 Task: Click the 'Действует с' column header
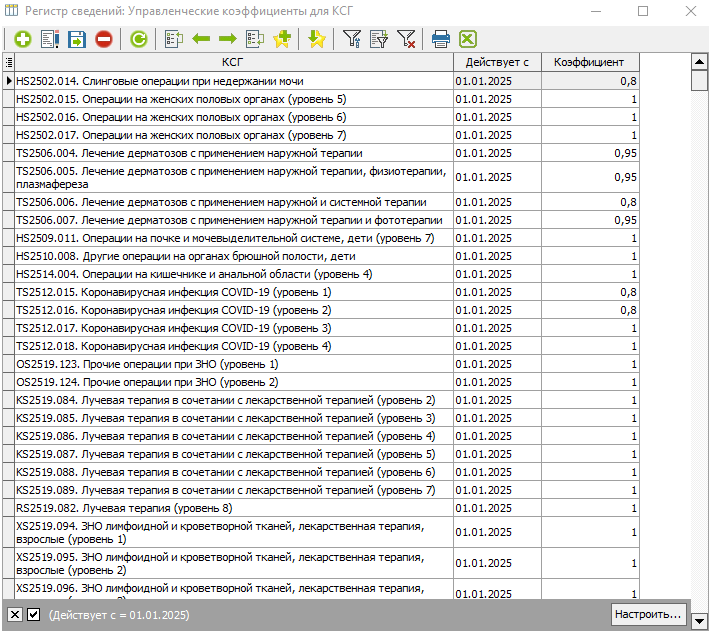click(x=497, y=63)
